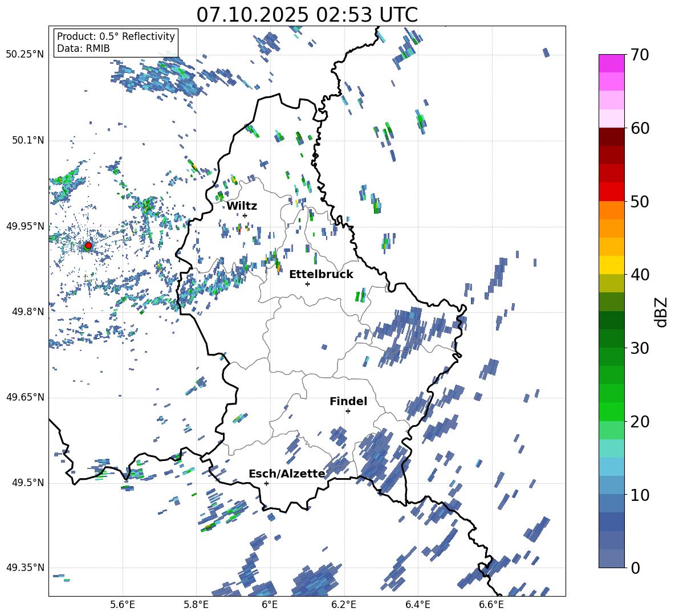
Task: Click the Ettelbruck station cross marker
Action: point(307,284)
